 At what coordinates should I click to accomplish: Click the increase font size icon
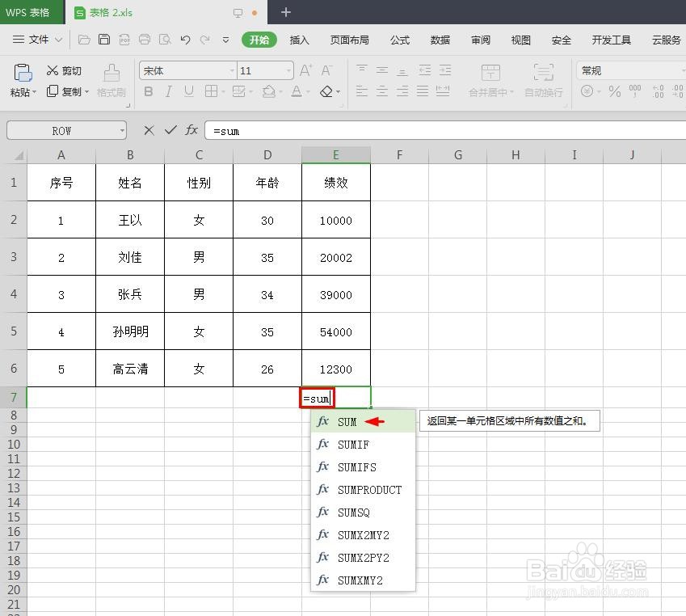(x=305, y=70)
